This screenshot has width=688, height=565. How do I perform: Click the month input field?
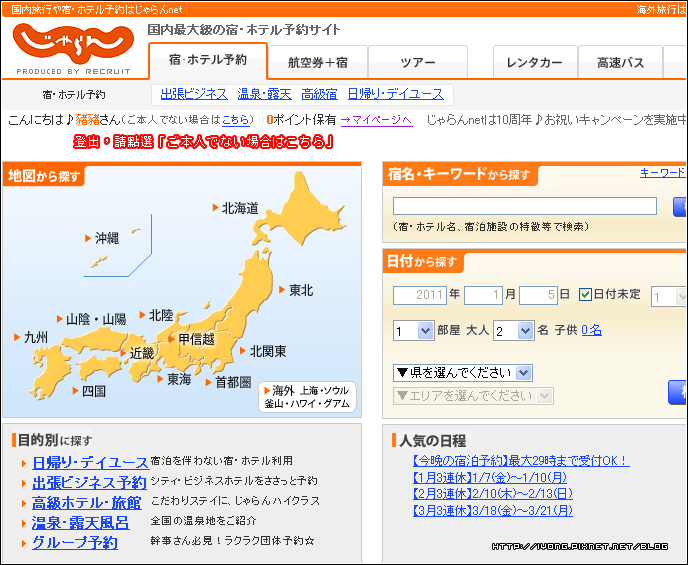pos(484,295)
